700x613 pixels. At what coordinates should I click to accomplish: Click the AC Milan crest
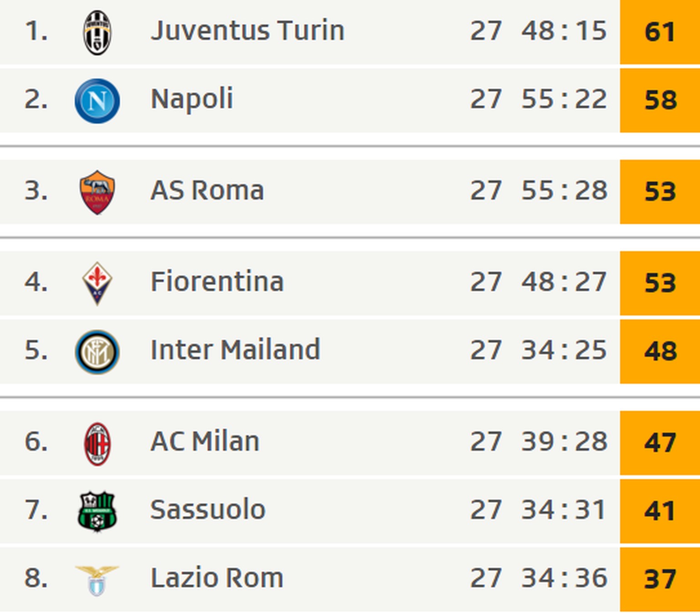click(x=97, y=443)
